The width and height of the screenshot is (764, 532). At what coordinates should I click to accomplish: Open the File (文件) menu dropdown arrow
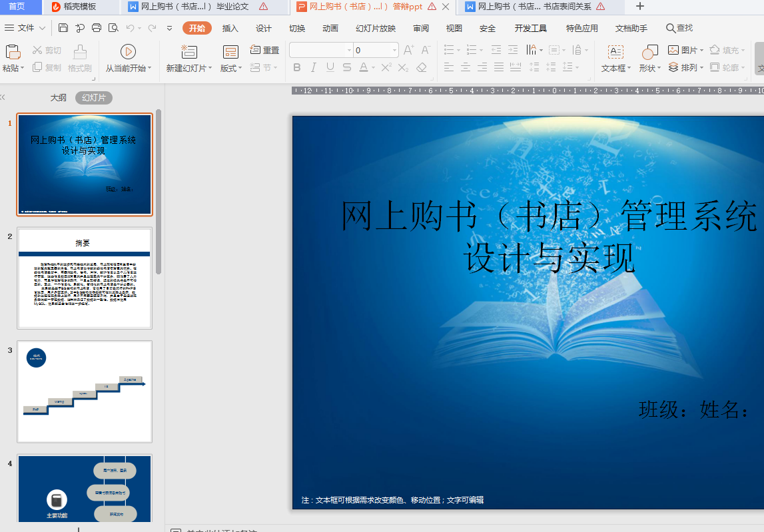click(43, 28)
